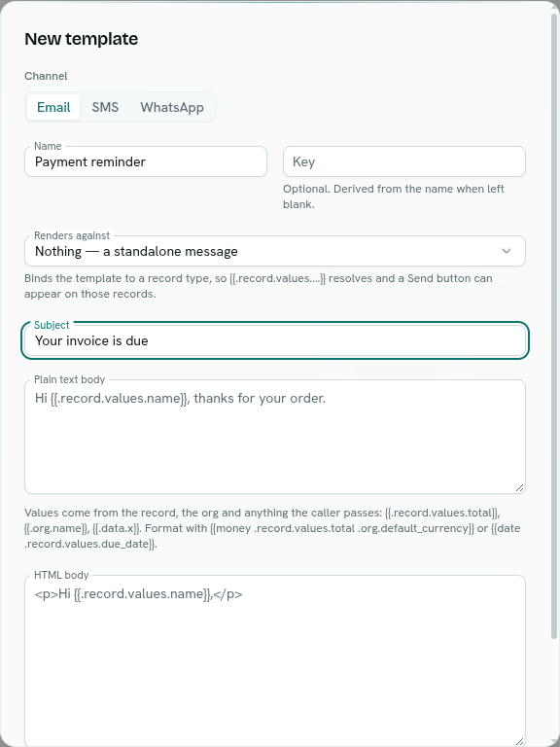Focus the optional Key input field

[404, 161]
